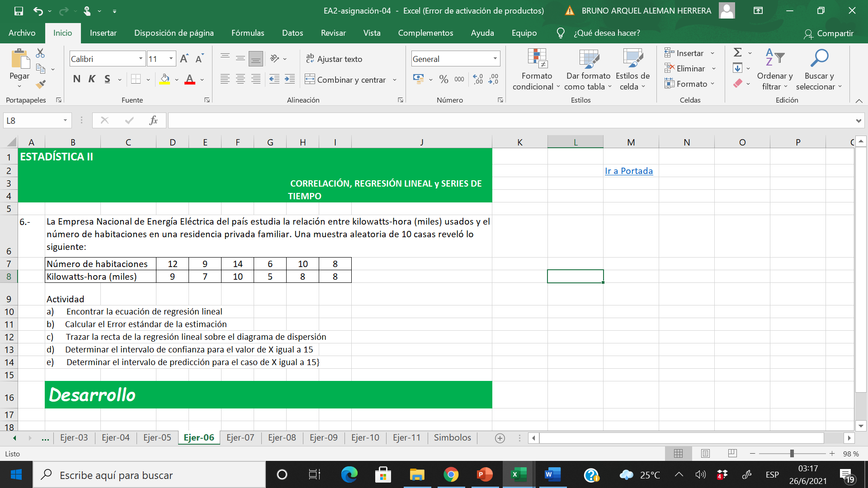Click the Cut scissors icon
The image size is (868, 488).
41,53
